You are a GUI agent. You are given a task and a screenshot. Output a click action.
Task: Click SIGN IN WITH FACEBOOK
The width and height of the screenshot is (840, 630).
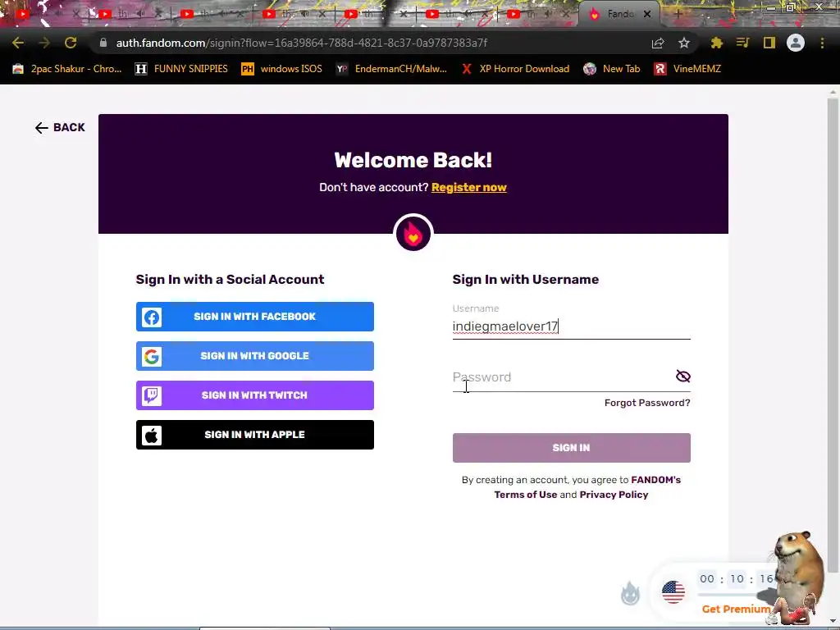click(255, 317)
